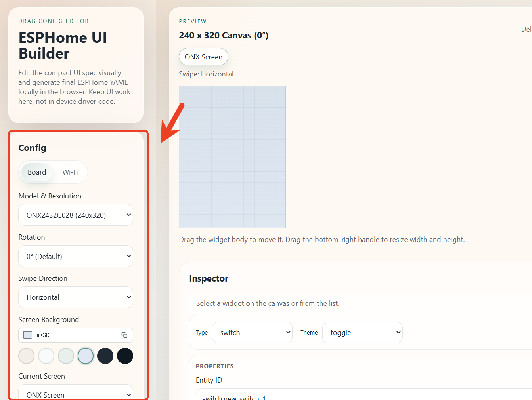The width and height of the screenshot is (532, 400).
Task: Click the "Model & Resolution" label
Action: point(50,196)
